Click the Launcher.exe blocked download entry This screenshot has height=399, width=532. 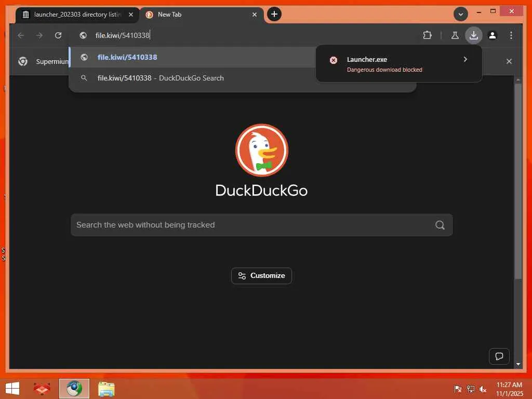click(398, 64)
